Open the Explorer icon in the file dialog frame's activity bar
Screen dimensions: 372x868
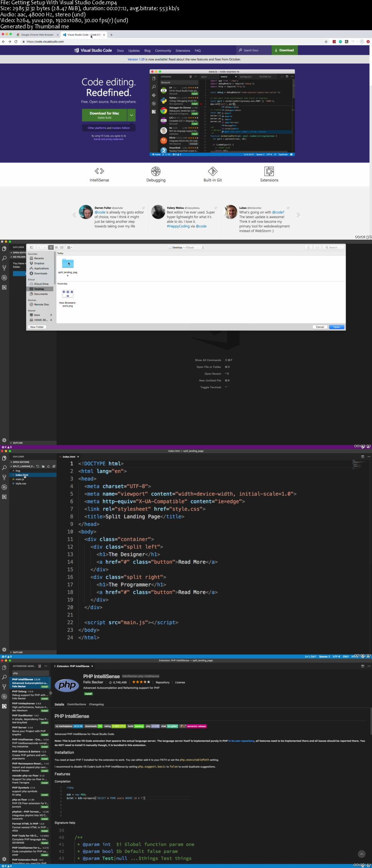pyautogui.click(x=4, y=249)
